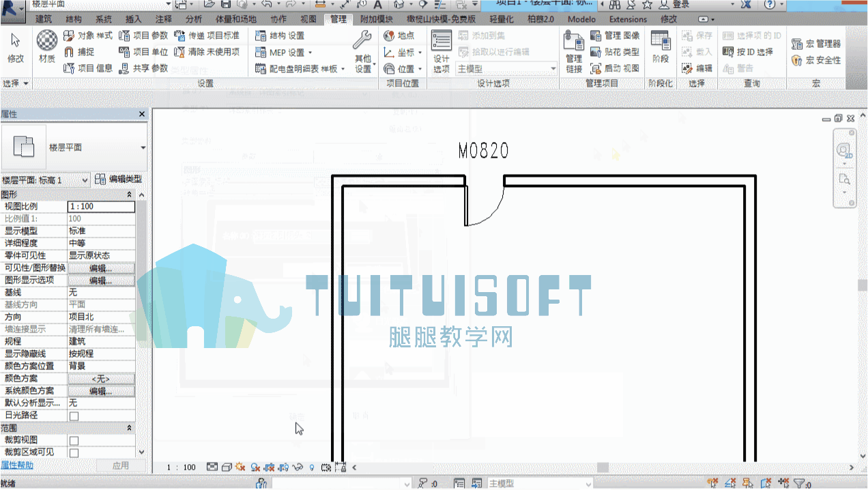868x490 pixels.
Task: Toggle reveal hidden elements lightbulb icon
Action: point(312,467)
